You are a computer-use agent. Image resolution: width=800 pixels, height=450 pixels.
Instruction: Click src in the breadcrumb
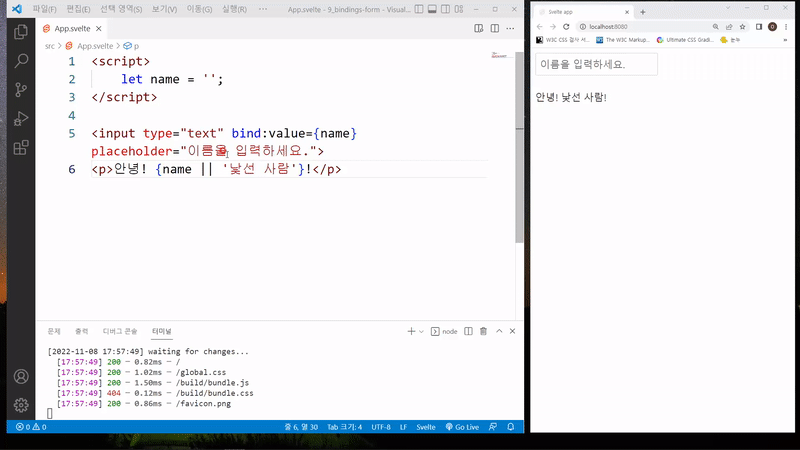click(49, 46)
